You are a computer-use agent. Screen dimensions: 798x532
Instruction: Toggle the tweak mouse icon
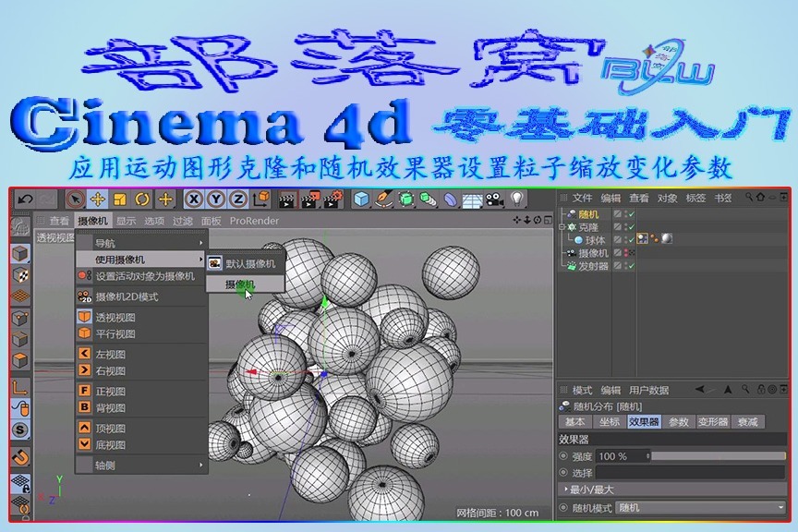[x=20, y=409]
